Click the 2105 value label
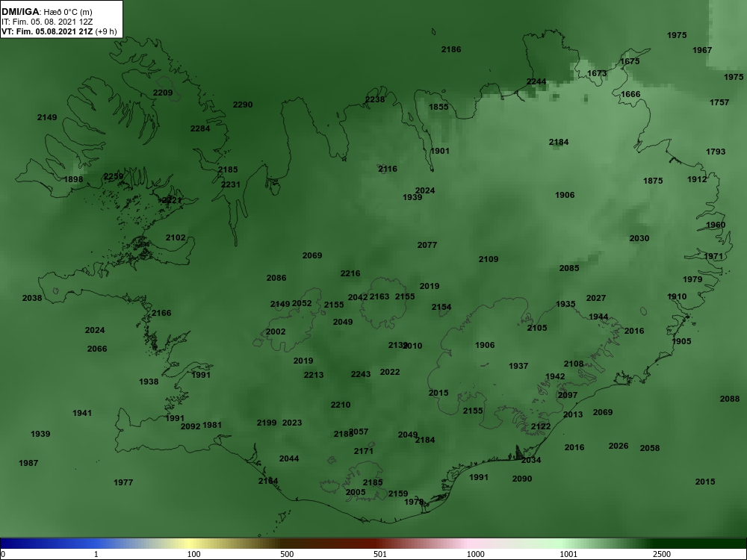Viewport: 747px width, 560px height. 537,328
